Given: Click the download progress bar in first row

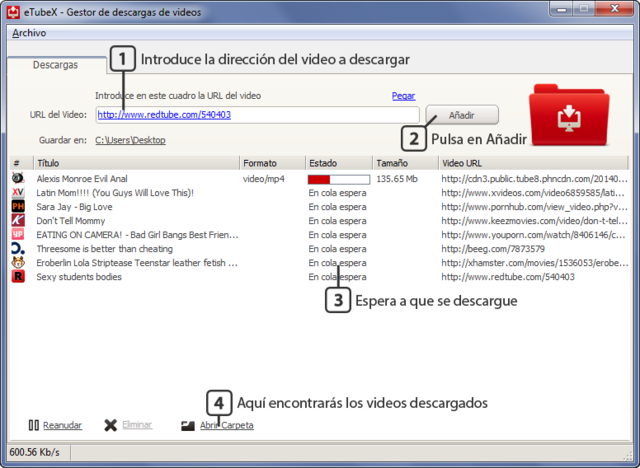Looking at the screenshot, I should tap(339, 179).
